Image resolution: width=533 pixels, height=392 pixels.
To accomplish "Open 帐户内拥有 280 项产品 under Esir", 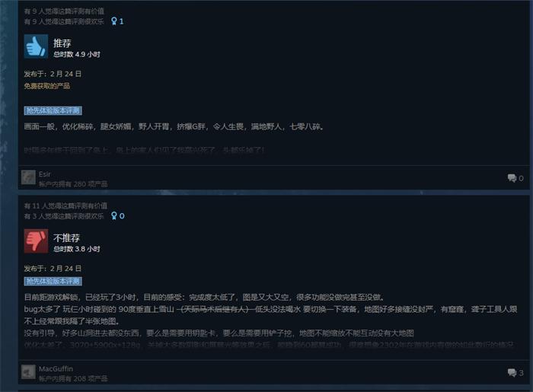I will click(x=73, y=184).
